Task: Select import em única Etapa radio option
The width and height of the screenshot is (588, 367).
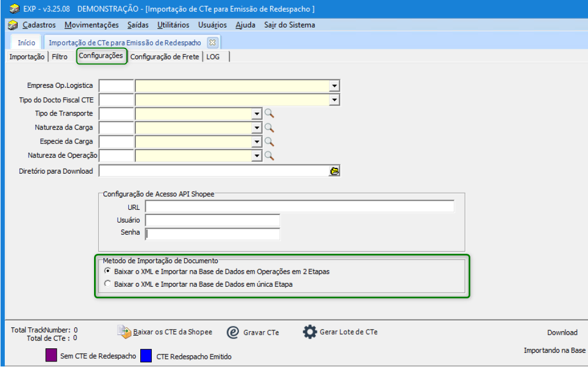Action: tap(108, 283)
